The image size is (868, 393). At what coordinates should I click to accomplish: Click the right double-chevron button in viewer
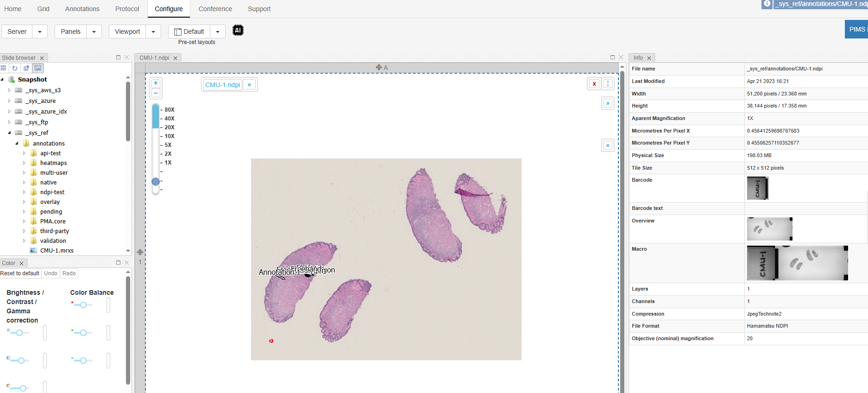pos(608,103)
